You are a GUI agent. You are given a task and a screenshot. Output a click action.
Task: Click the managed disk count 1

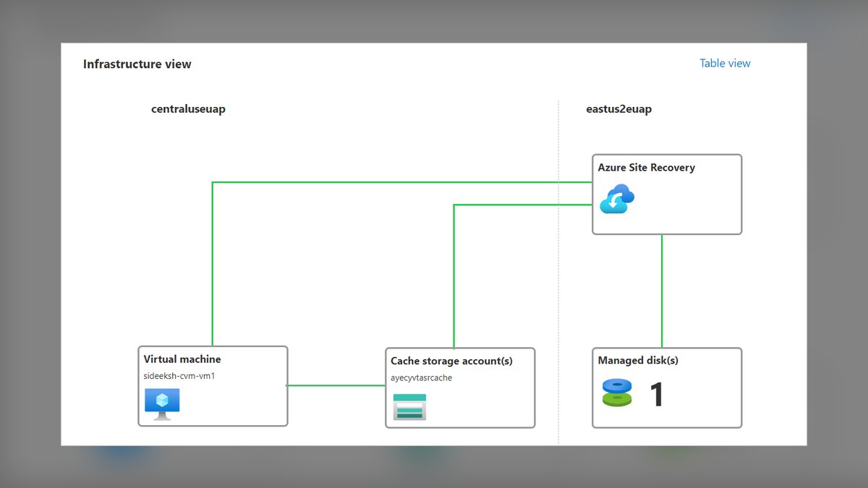coord(657,395)
